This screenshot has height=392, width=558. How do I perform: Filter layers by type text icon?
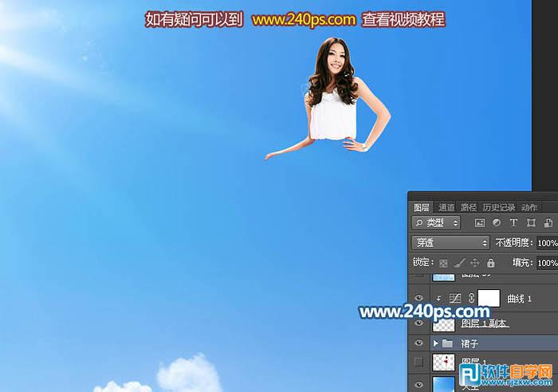coord(513,223)
